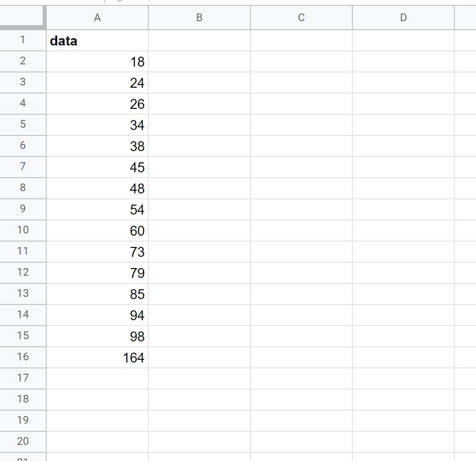Image resolution: width=476 pixels, height=461 pixels.
Task: Select column C header
Action: [301, 18]
